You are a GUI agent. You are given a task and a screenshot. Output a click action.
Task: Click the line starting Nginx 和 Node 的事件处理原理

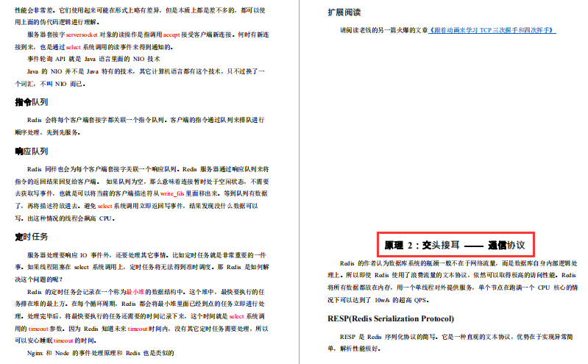click(101, 353)
